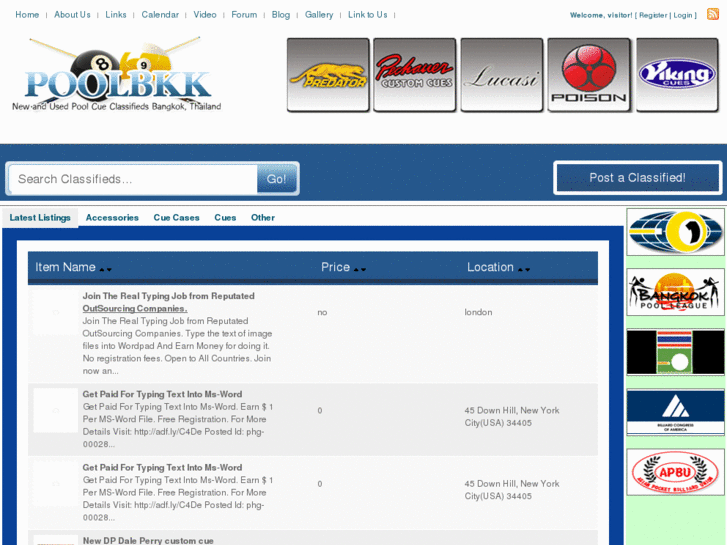Open the Poison brand banner
The height and width of the screenshot is (545, 727).
coord(589,75)
